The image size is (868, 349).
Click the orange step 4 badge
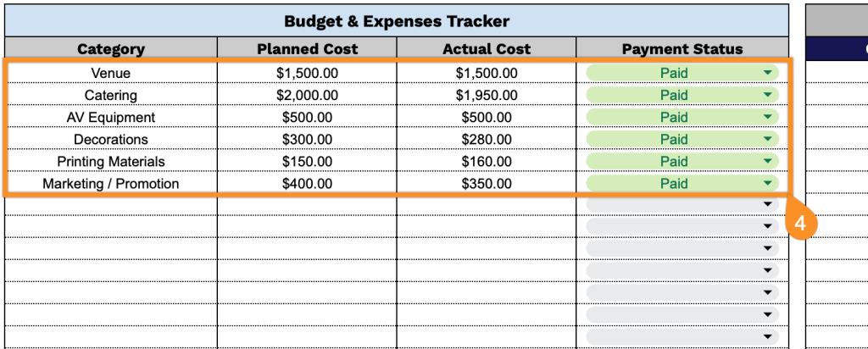click(x=802, y=221)
